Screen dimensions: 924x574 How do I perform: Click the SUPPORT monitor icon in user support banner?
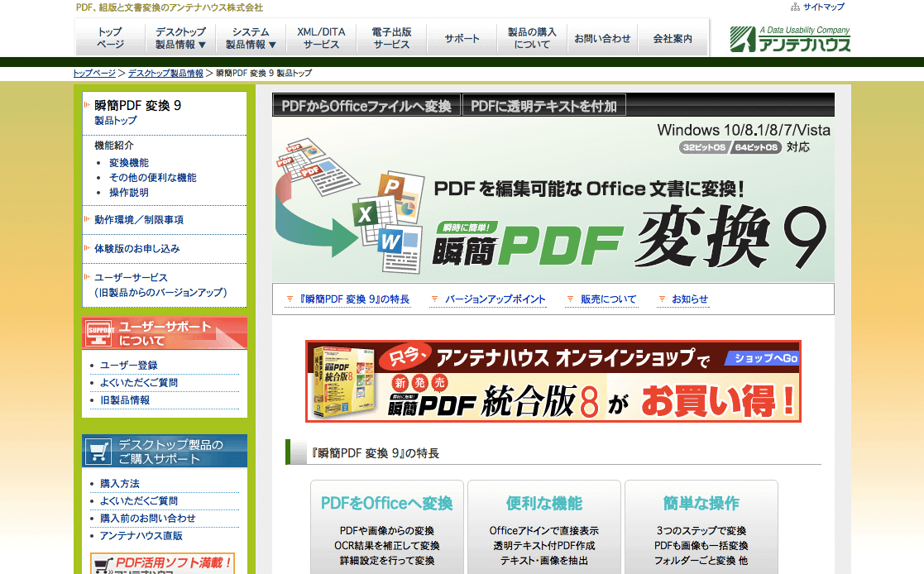pyautogui.click(x=100, y=333)
